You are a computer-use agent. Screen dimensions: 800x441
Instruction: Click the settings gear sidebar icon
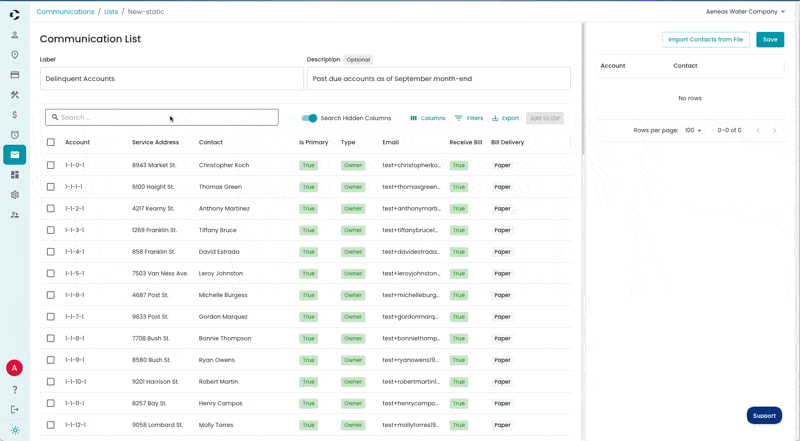15,194
